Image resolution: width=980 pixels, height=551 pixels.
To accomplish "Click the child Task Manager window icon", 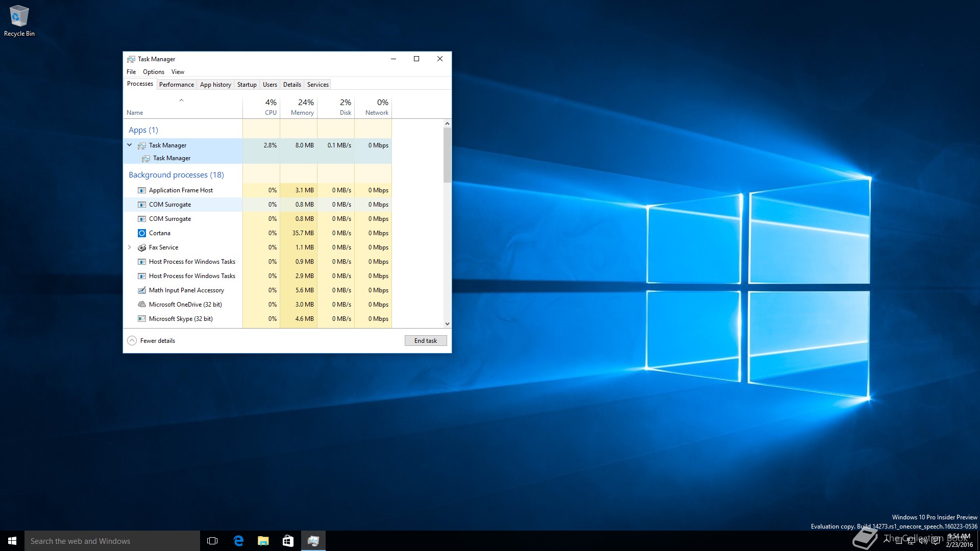I will [146, 158].
